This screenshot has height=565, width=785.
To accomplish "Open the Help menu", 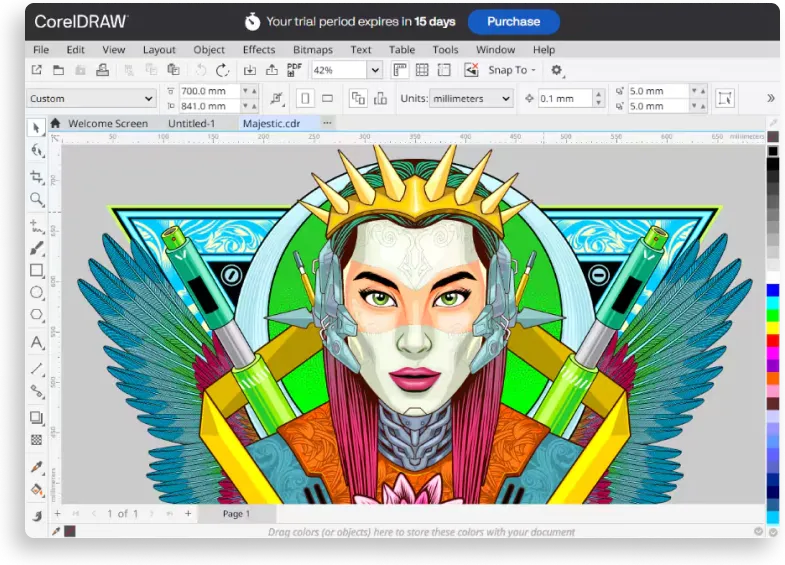I will point(544,50).
